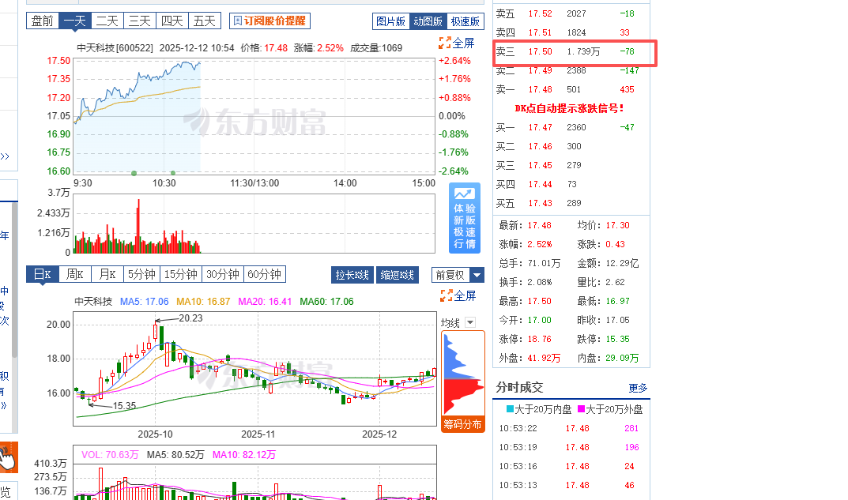Click the 买一 17.47 order row

(x=571, y=128)
